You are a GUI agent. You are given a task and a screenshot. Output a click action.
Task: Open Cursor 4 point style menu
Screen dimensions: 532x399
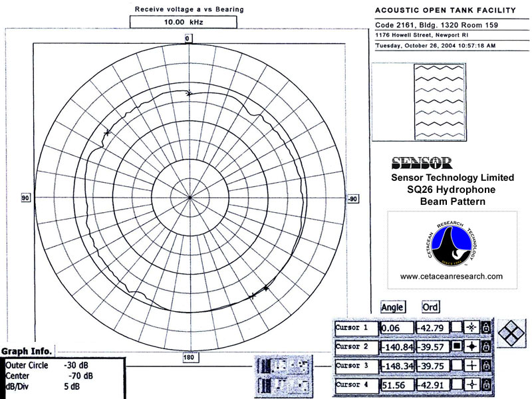[x=471, y=385]
